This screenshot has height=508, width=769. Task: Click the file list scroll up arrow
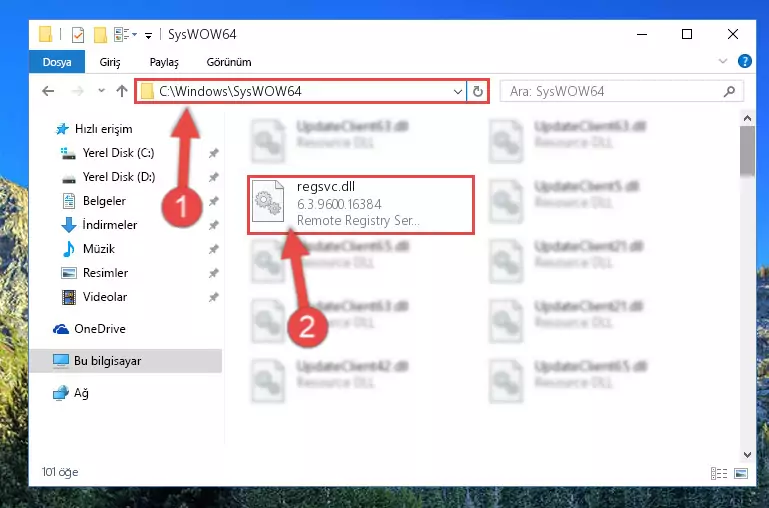point(747,118)
